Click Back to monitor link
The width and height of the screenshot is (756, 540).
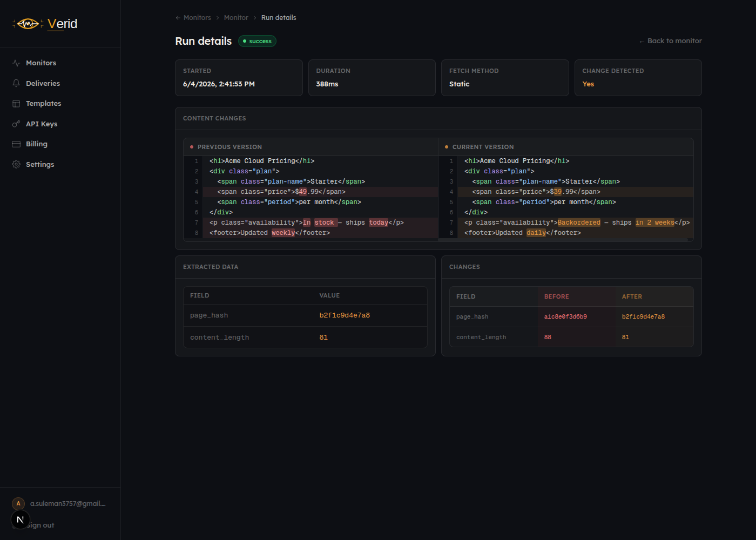[670, 41]
